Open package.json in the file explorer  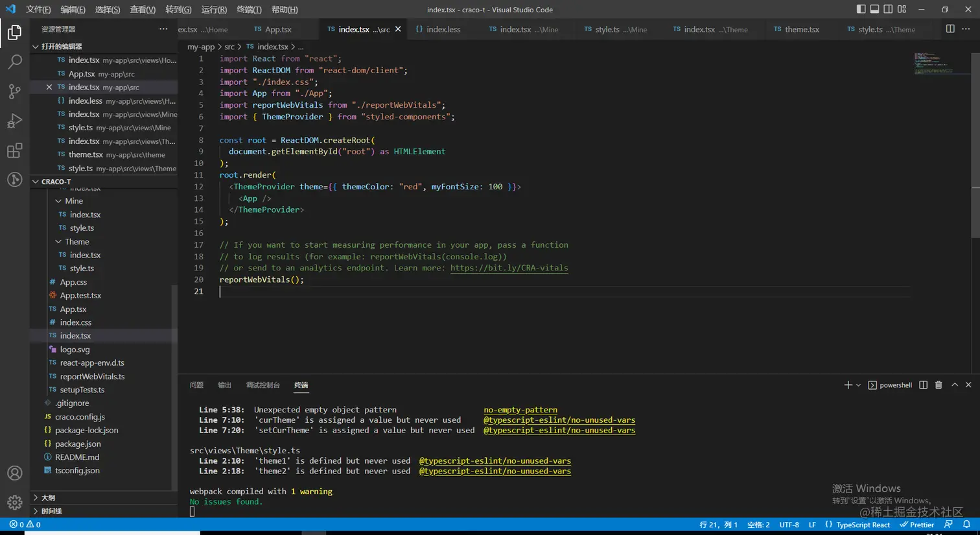[78, 444]
